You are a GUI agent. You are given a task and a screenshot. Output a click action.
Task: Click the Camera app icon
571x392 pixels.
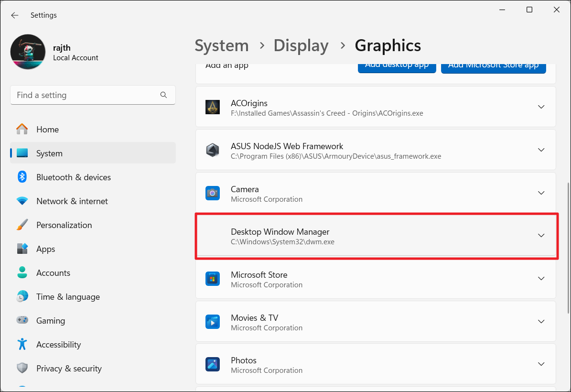(x=213, y=193)
